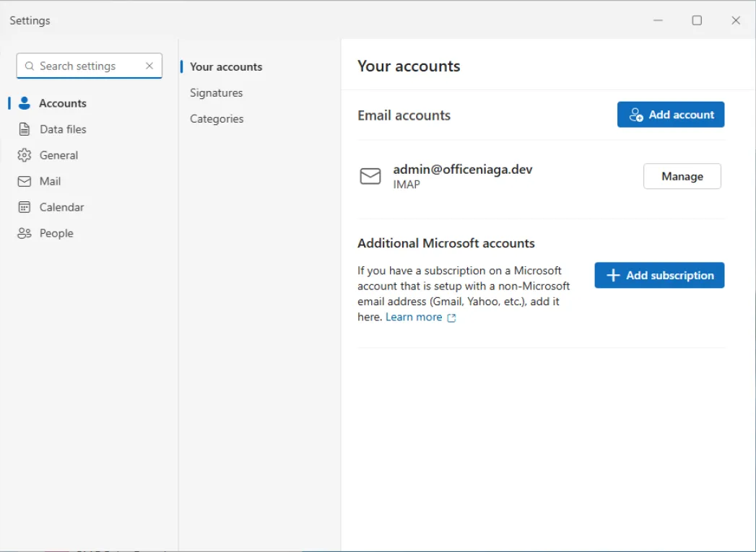Viewport: 756px width, 552px height.
Task: Select the Signatures subsection
Action: (216, 92)
